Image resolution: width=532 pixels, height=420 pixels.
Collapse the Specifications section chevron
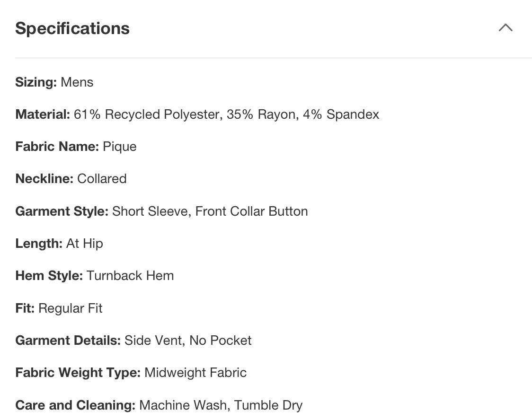505,28
